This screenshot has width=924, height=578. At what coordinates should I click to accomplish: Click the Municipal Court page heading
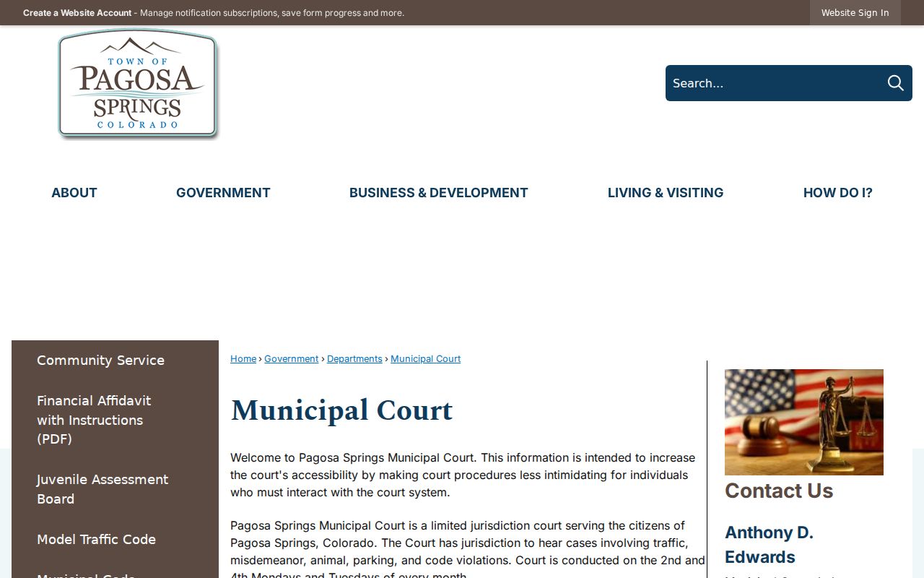tap(341, 410)
